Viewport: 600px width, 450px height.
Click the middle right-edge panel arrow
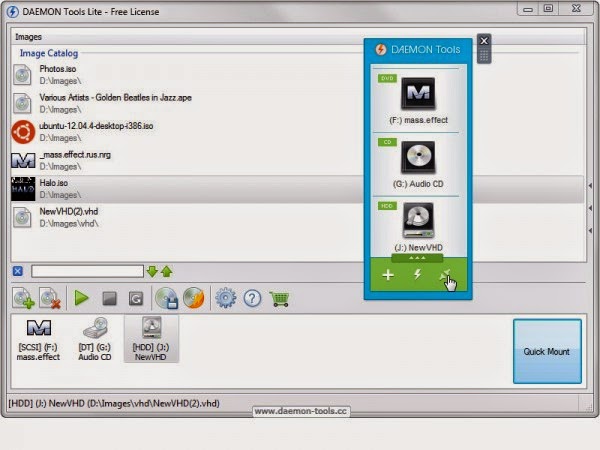click(x=590, y=208)
